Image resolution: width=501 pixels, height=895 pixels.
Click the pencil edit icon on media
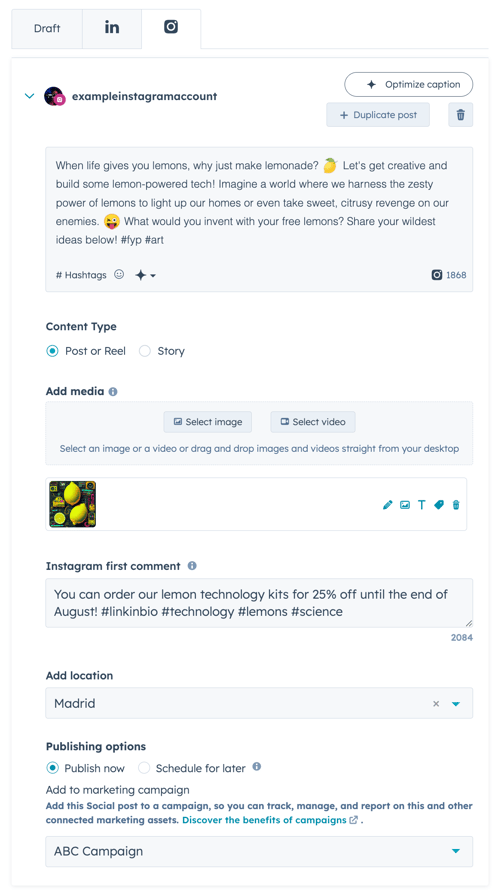387,505
